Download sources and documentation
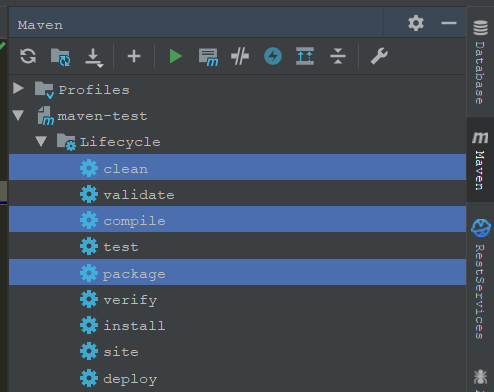494x392 pixels. click(x=94, y=58)
